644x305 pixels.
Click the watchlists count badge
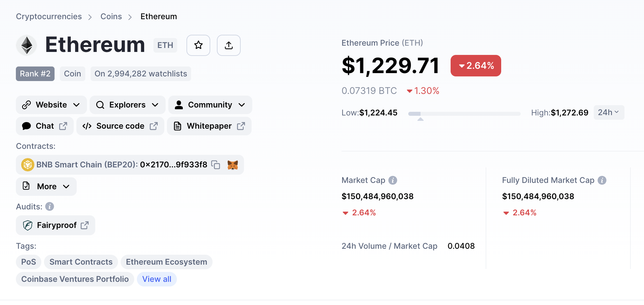[141, 74]
